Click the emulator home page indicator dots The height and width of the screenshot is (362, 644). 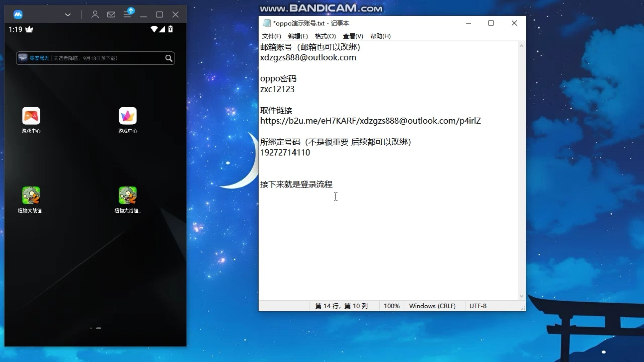(x=96, y=328)
